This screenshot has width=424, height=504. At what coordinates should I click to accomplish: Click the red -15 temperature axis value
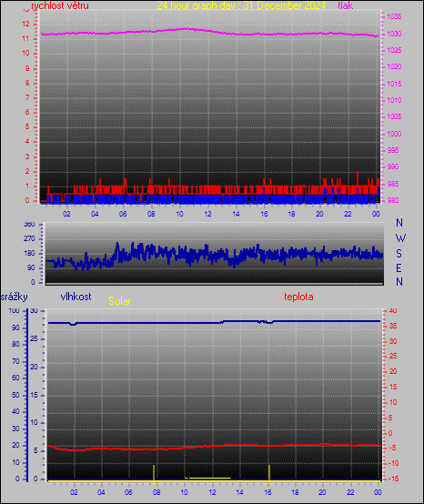393,479
